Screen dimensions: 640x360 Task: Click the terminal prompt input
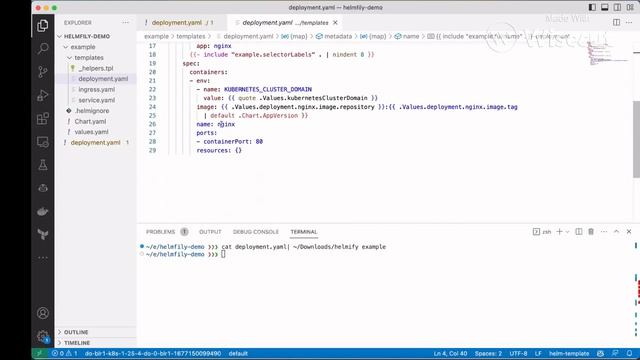(x=223, y=254)
